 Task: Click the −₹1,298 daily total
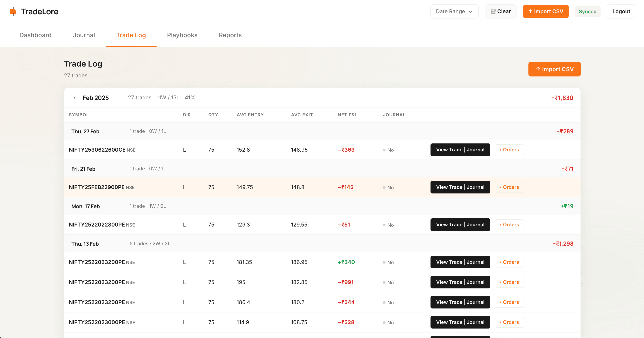pyautogui.click(x=563, y=243)
